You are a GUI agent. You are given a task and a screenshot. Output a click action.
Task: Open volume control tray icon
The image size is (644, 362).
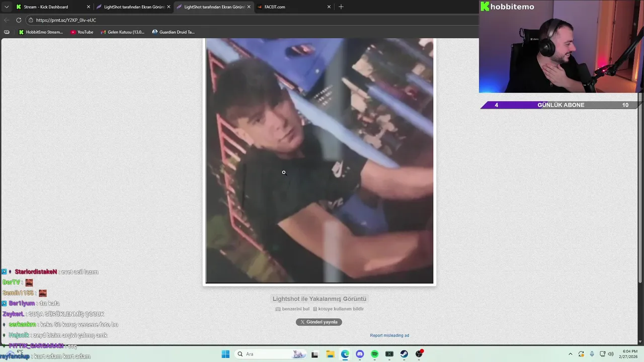[x=611, y=354]
